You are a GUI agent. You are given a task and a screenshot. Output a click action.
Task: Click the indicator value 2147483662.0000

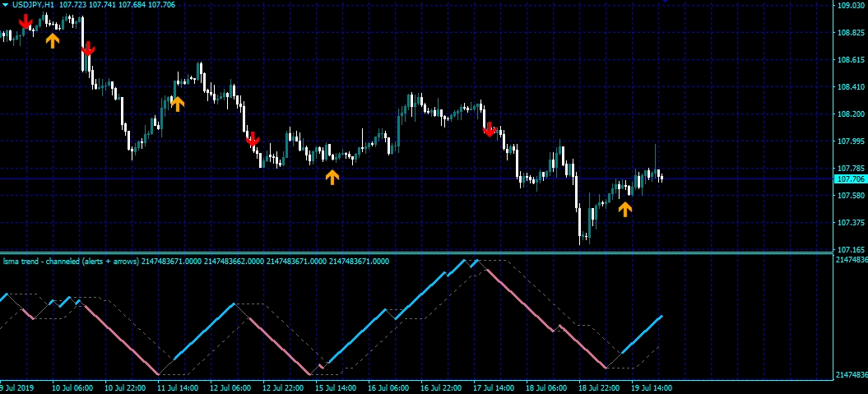tap(234, 262)
